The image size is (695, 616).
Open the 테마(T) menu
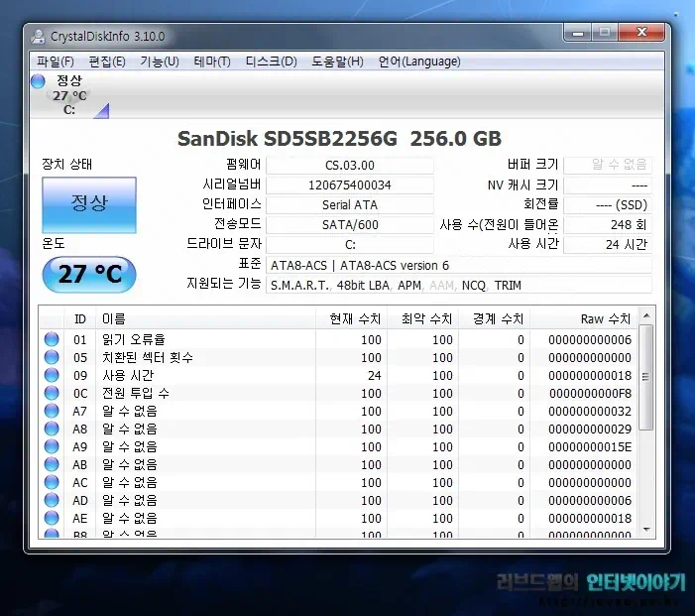212,62
